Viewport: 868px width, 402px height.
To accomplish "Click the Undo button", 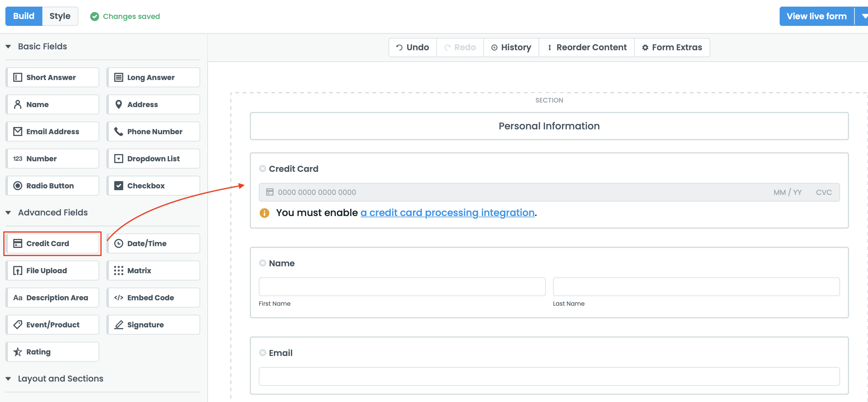I will pos(412,47).
